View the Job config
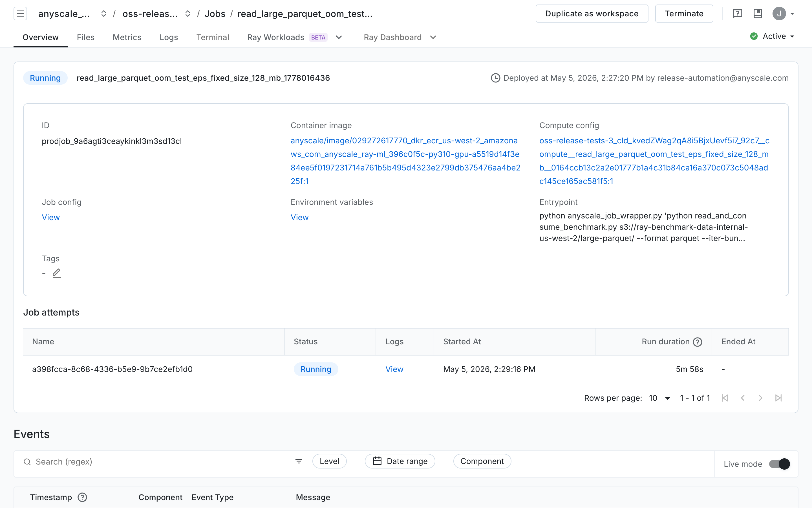812x508 pixels. pyautogui.click(x=51, y=217)
